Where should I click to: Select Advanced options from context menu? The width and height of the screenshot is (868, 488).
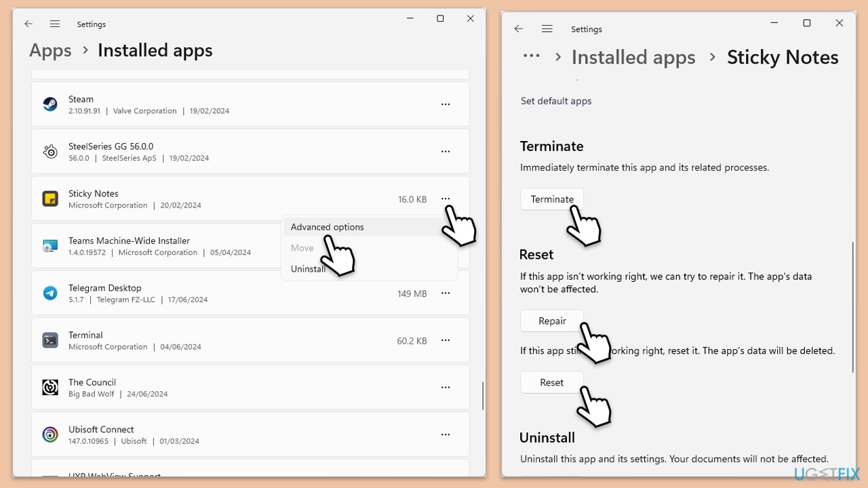click(x=370, y=227)
